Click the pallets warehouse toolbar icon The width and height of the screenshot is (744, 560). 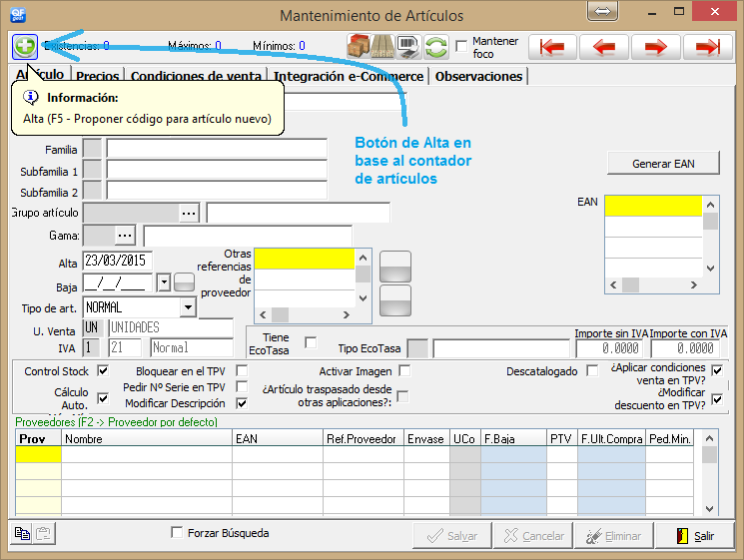[x=382, y=47]
